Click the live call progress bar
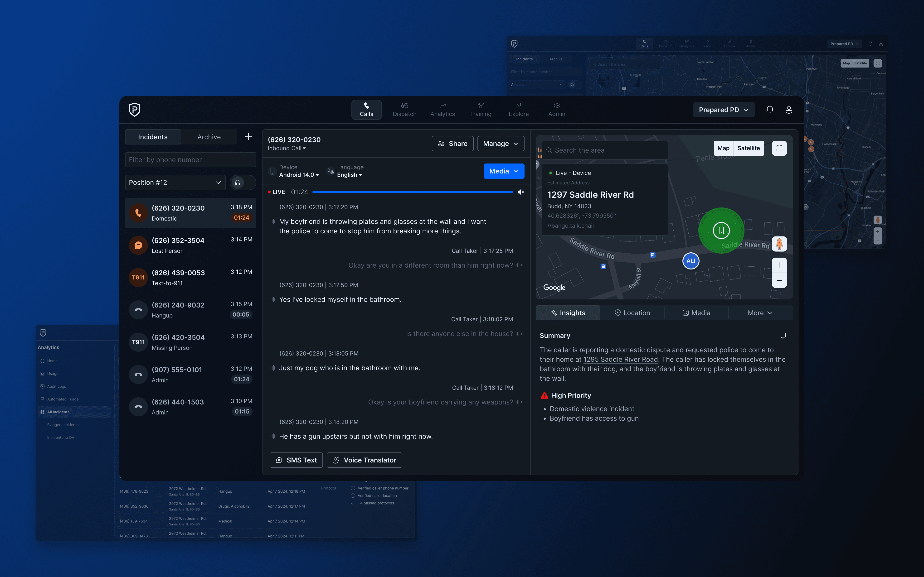Viewport: 924px width, 577px height. tap(412, 192)
